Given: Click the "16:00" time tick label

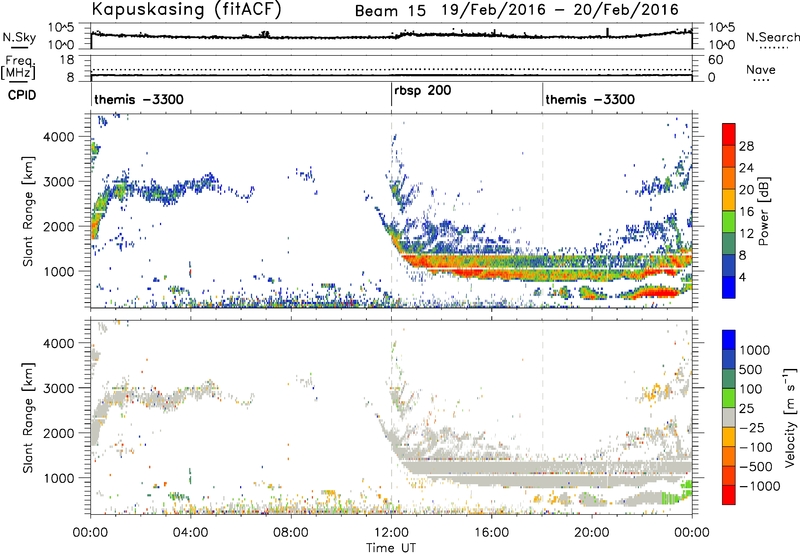Looking at the screenshot, I should pos(491,533).
